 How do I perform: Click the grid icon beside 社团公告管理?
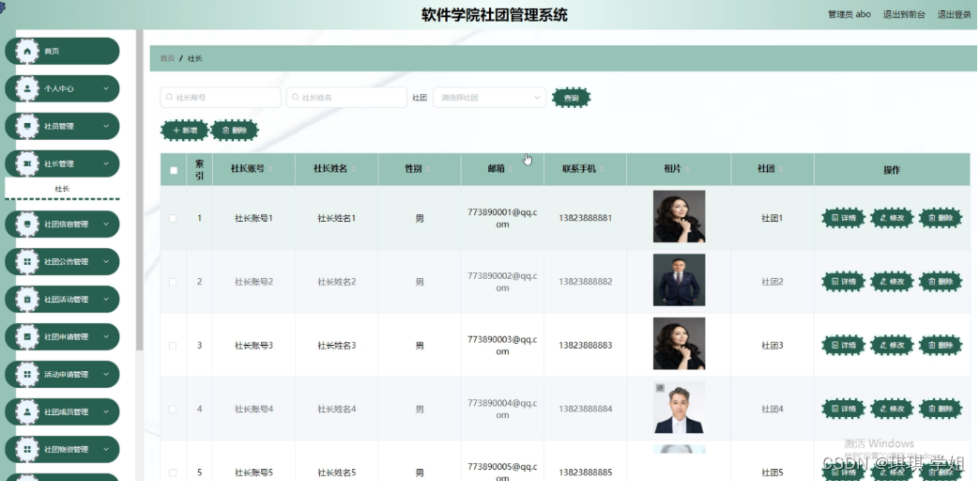point(27,261)
